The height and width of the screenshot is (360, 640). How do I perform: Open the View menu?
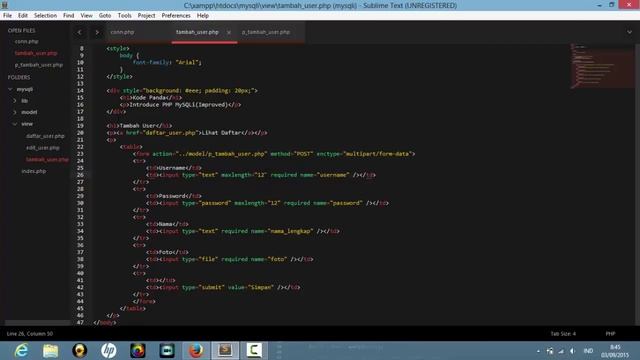point(86,16)
